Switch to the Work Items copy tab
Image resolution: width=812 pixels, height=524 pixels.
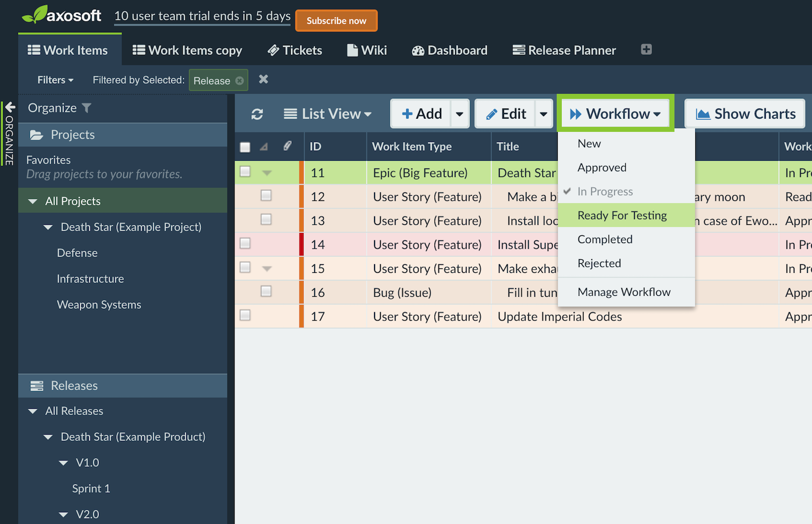point(187,50)
